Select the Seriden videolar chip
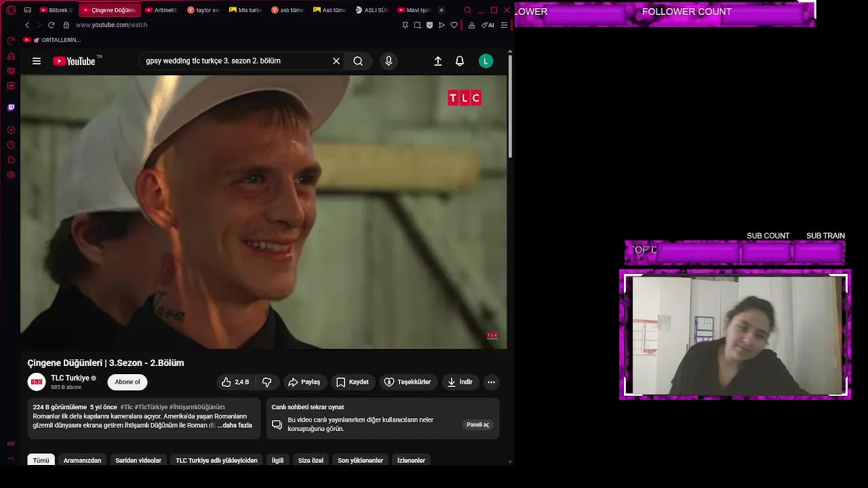 138,460
